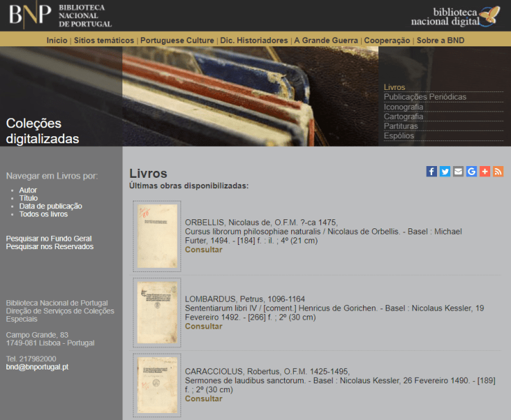Go to Portuguese Culture menu item
Screen dimensions: 511x420
coord(177,41)
